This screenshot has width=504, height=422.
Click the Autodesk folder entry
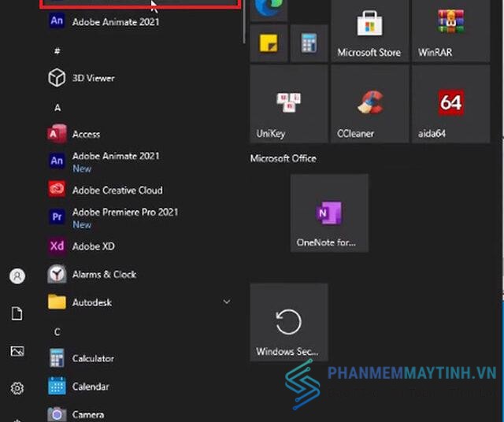point(142,302)
